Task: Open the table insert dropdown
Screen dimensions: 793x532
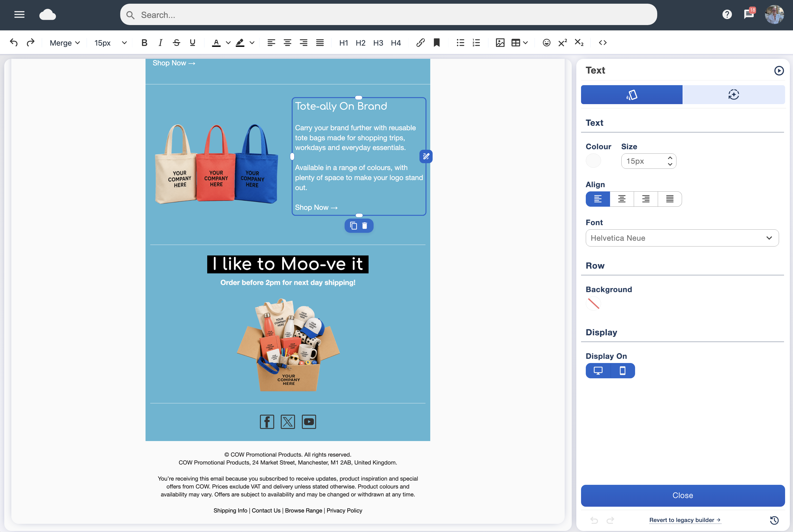Action: click(520, 43)
